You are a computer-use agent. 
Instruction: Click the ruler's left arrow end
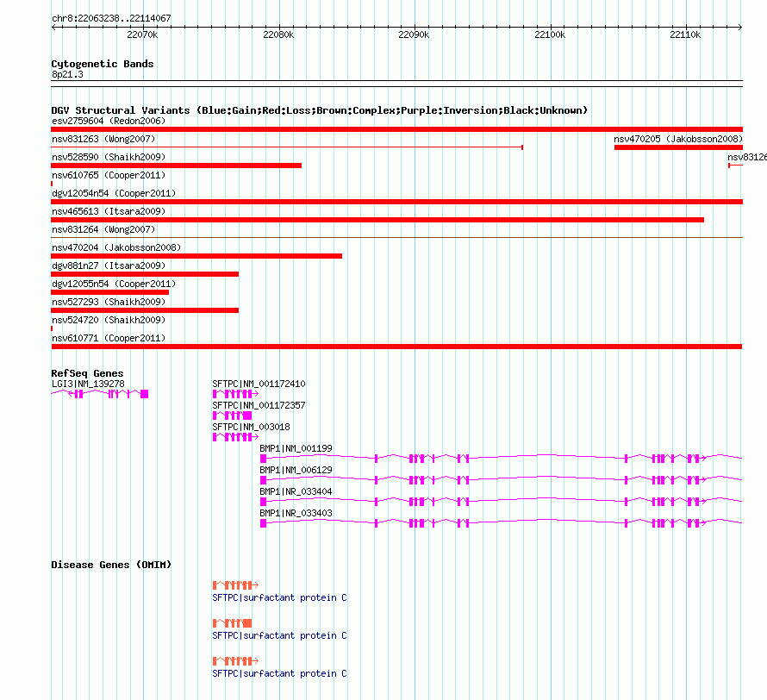(x=53, y=27)
